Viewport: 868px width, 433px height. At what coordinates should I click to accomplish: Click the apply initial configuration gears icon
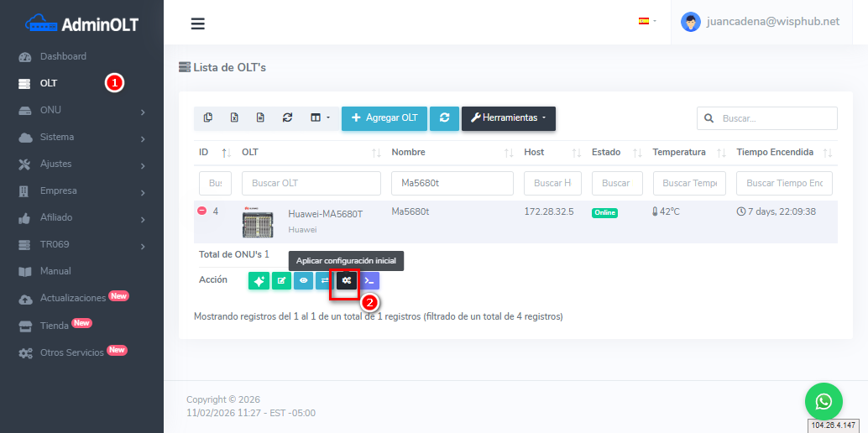coord(346,281)
